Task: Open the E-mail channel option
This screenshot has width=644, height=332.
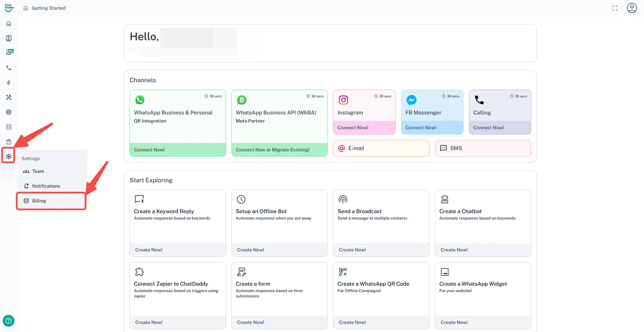Action: (x=381, y=148)
